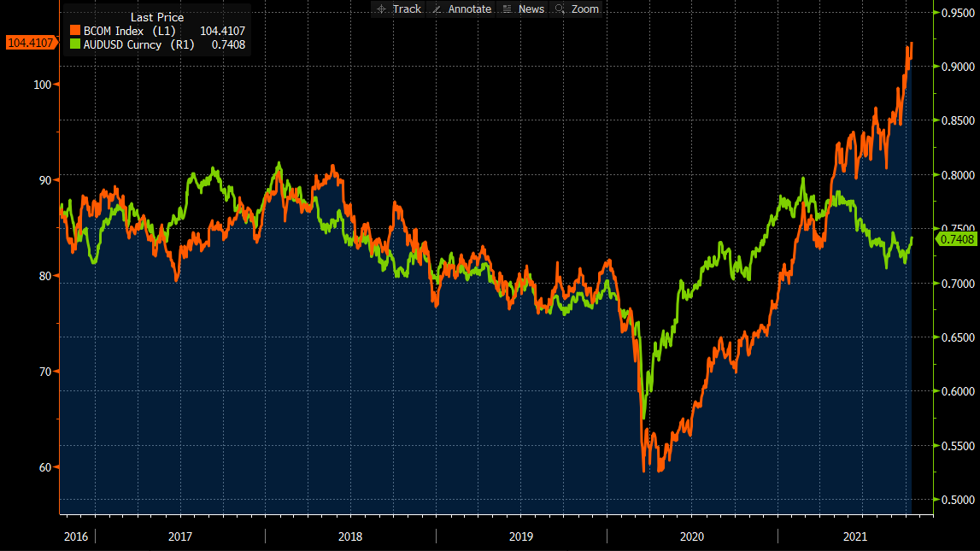Viewport: 980px width, 551px height.
Task: Click the Last Price legend header
Action: tap(156, 17)
